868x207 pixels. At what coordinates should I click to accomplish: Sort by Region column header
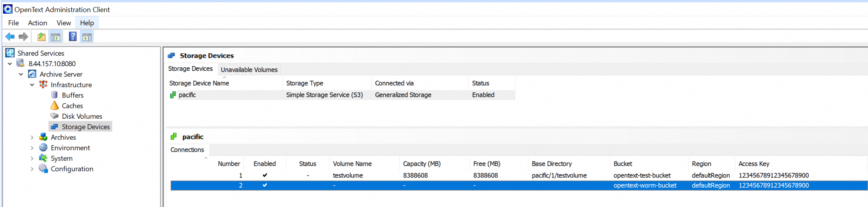[x=712, y=164]
